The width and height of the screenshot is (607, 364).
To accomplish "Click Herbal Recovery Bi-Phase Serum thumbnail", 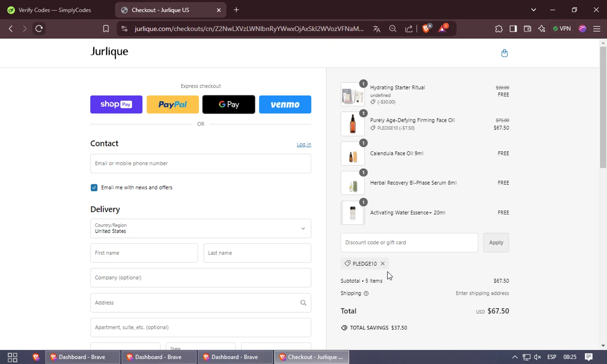I will [352, 183].
